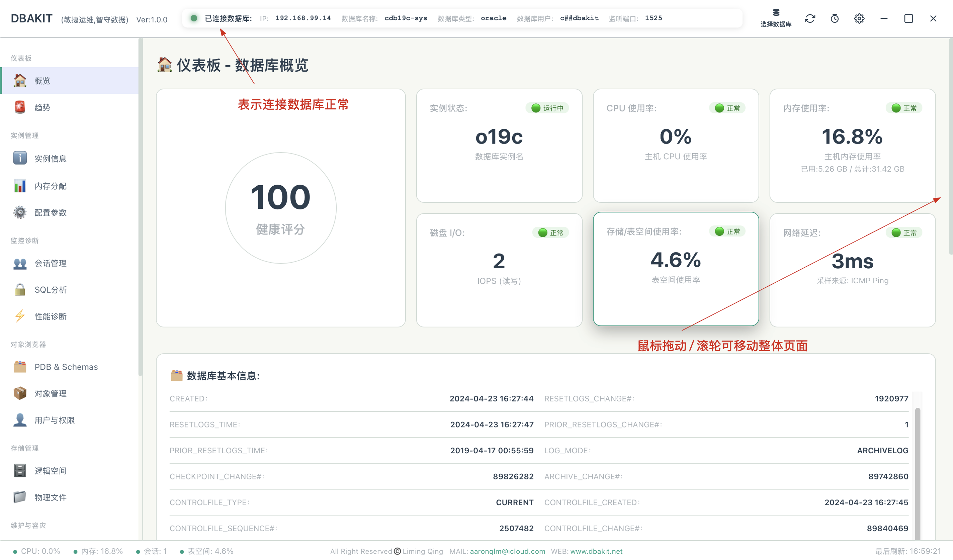The height and width of the screenshot is (560, 953).
Task: Open 配置参数 in sidebar
Action: (70, 212)
